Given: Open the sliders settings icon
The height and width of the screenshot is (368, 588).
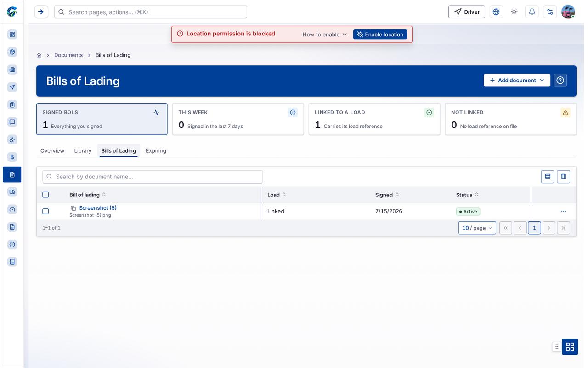Looking at the screenshot, I should (x=550, y=12).
